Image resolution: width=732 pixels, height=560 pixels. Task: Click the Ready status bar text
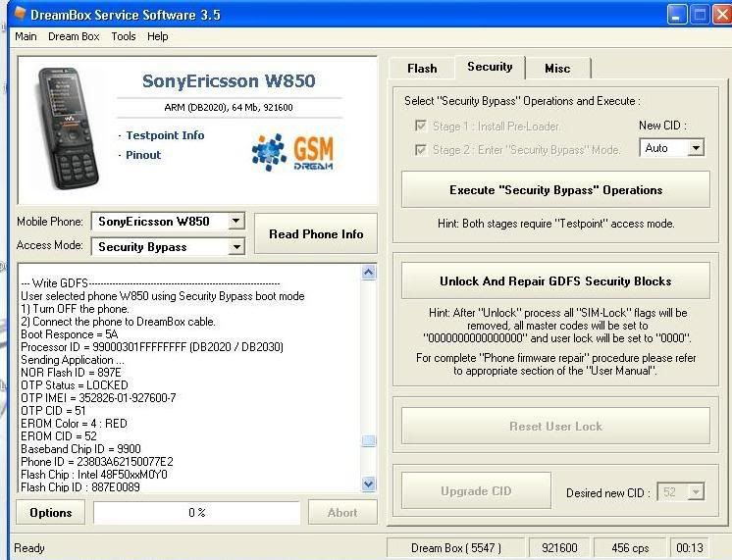coord(28,548)
